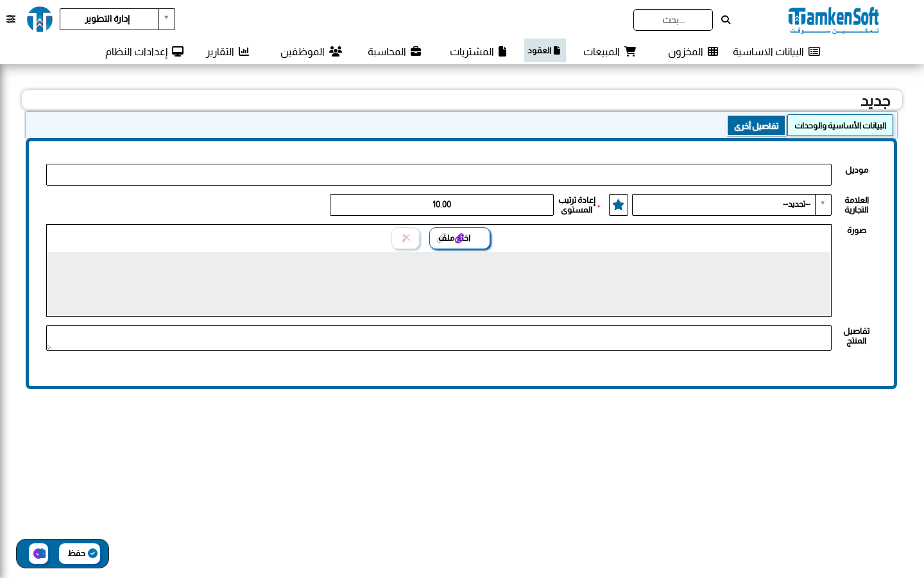Click the حفظ save button
Screen dimensions: 924x578
click(x=80, y=554)
